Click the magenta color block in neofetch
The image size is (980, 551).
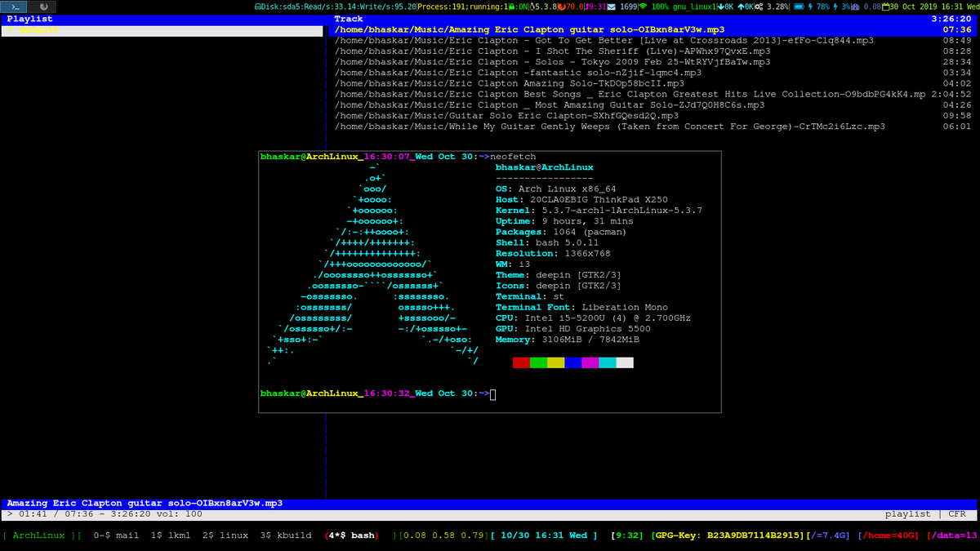590,362
